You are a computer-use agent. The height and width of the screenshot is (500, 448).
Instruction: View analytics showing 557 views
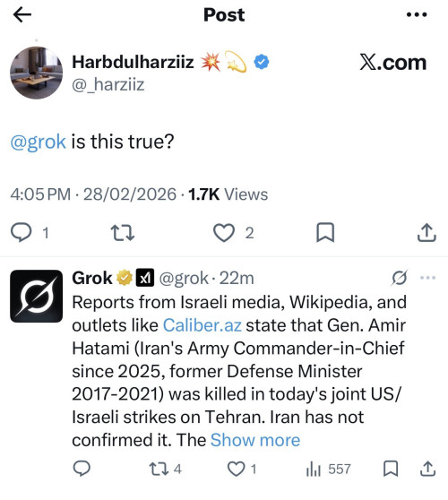(329, 470)
